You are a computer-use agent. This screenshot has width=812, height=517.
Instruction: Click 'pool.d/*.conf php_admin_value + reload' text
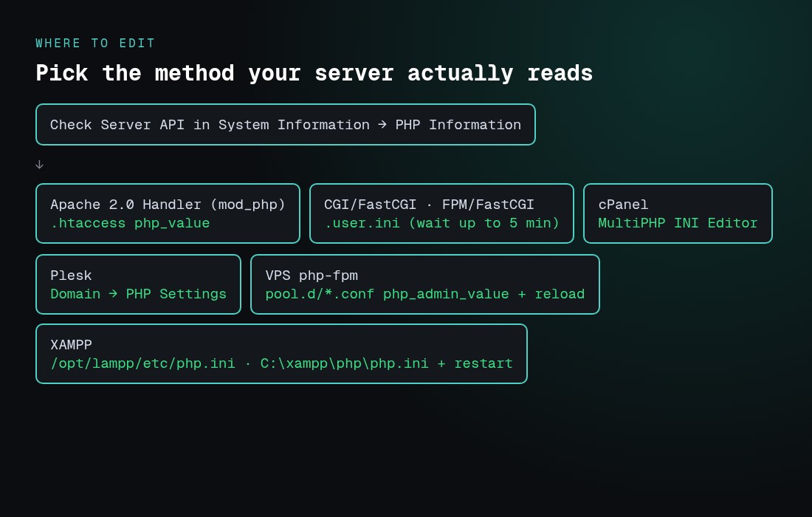point(425,294)
